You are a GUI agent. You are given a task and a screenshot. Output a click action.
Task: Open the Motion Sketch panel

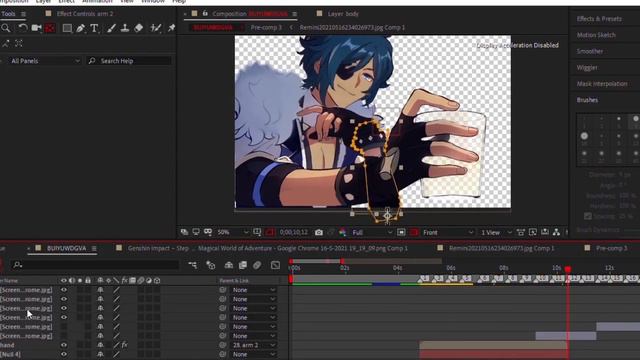[x=596, y=35]
